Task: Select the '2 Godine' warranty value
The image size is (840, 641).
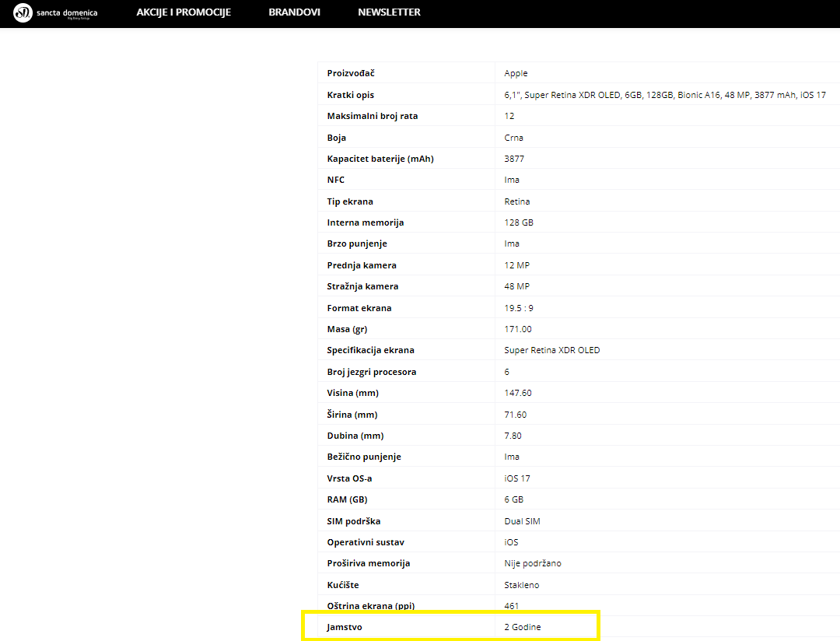Action: click(x=523, y=627)
